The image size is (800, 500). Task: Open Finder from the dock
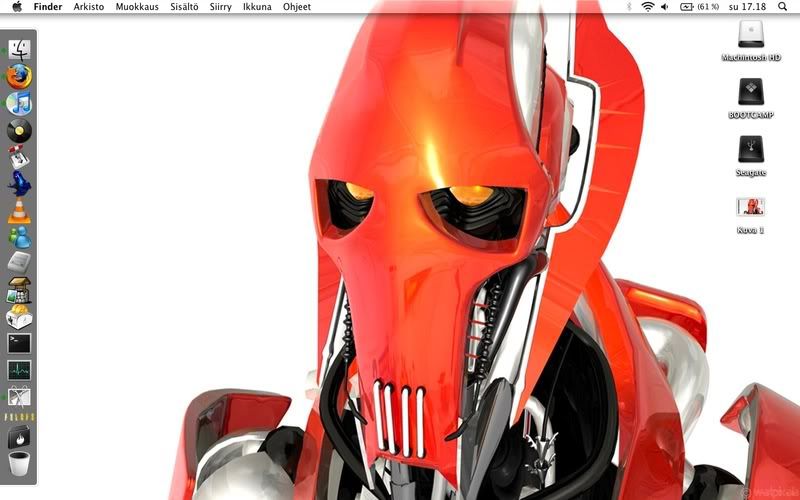[x=19, y=50]
